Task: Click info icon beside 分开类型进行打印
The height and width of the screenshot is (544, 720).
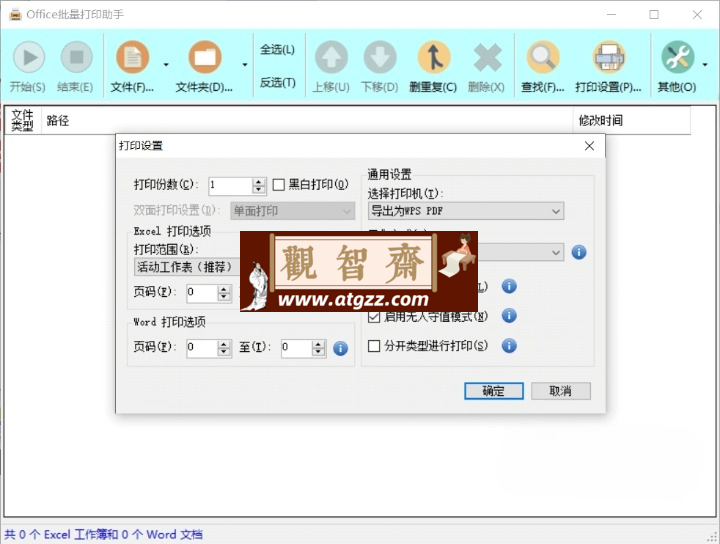Action: click(x=509, y=346)
